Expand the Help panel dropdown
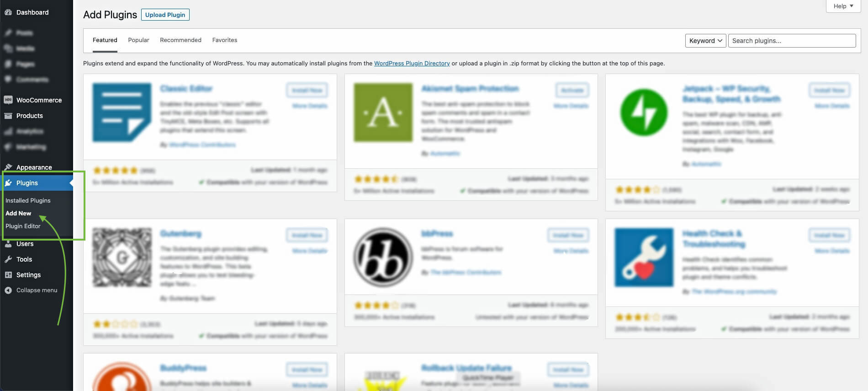The height and width of the screenshot is (391, 868). click(843, 6)
